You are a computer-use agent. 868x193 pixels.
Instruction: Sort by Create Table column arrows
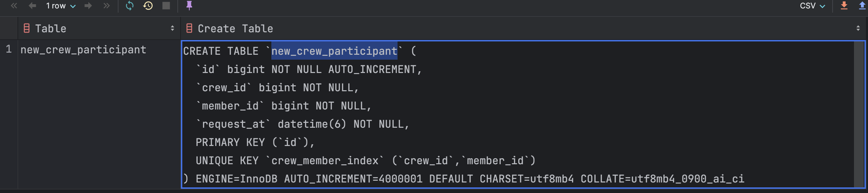coord(858,28)
